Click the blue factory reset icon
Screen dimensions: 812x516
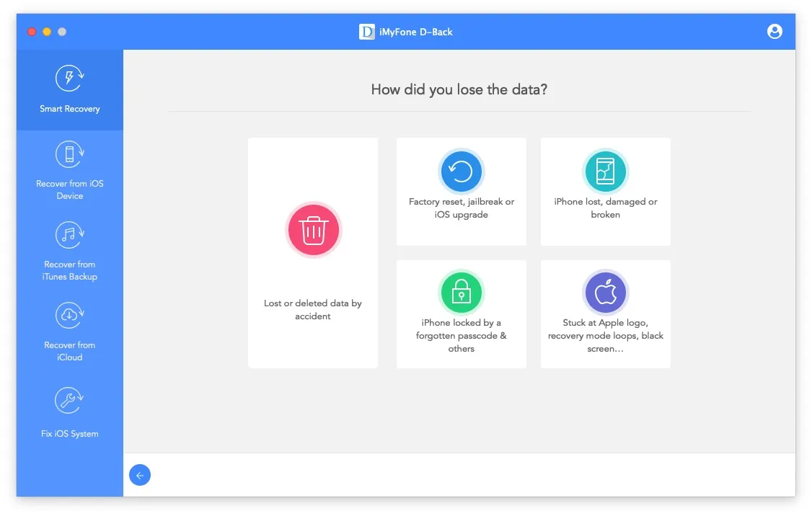click(461, 172)
